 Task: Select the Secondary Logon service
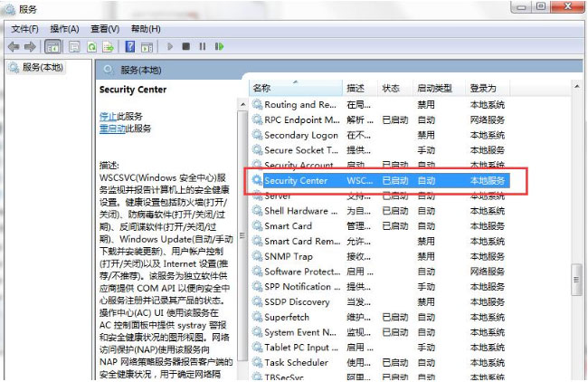[379, 135]
